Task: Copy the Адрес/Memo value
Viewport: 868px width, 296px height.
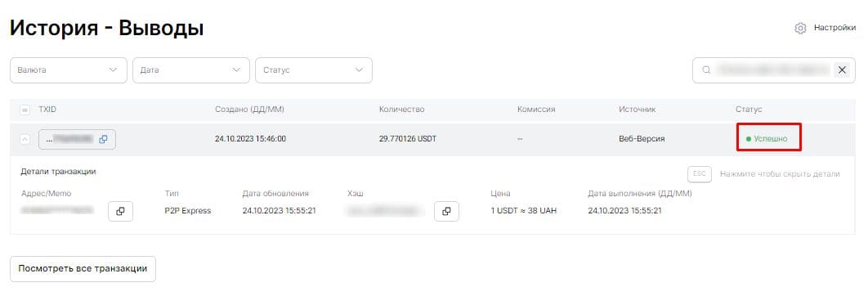Action: coord(120,211)
